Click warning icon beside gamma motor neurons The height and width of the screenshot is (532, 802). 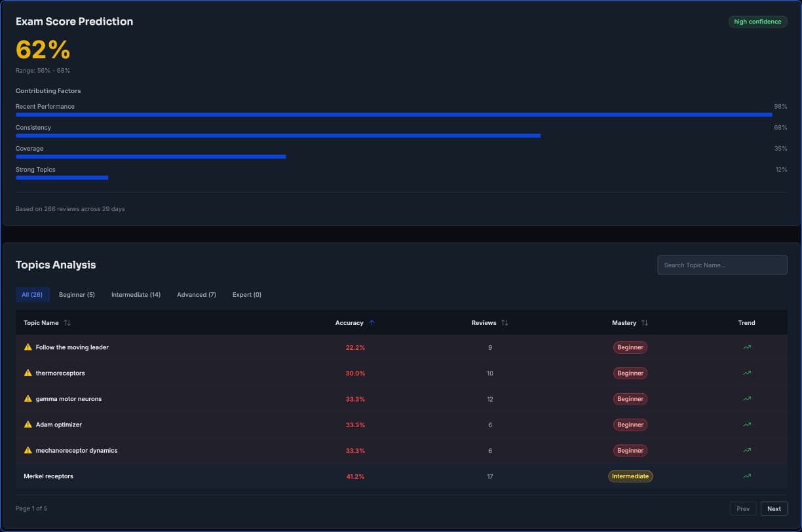coord(28,398)
